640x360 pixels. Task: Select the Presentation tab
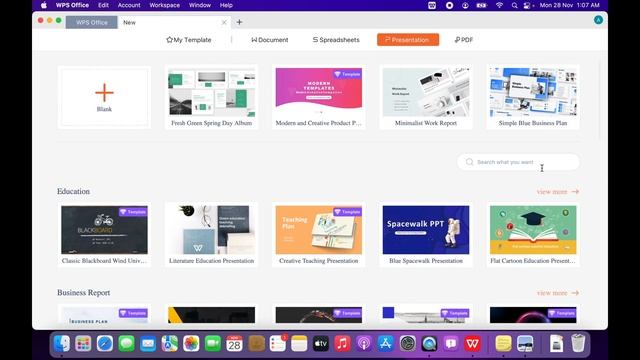point(408,40)
